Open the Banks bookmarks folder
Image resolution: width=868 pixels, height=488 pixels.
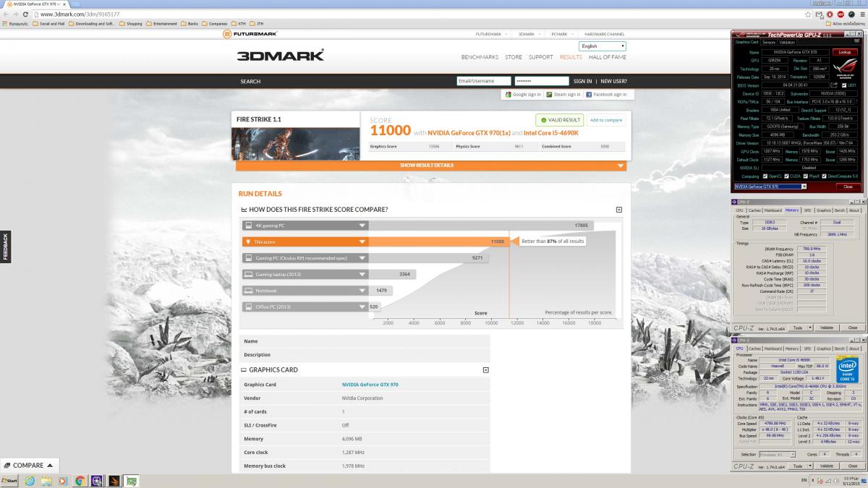pos(190,23)
